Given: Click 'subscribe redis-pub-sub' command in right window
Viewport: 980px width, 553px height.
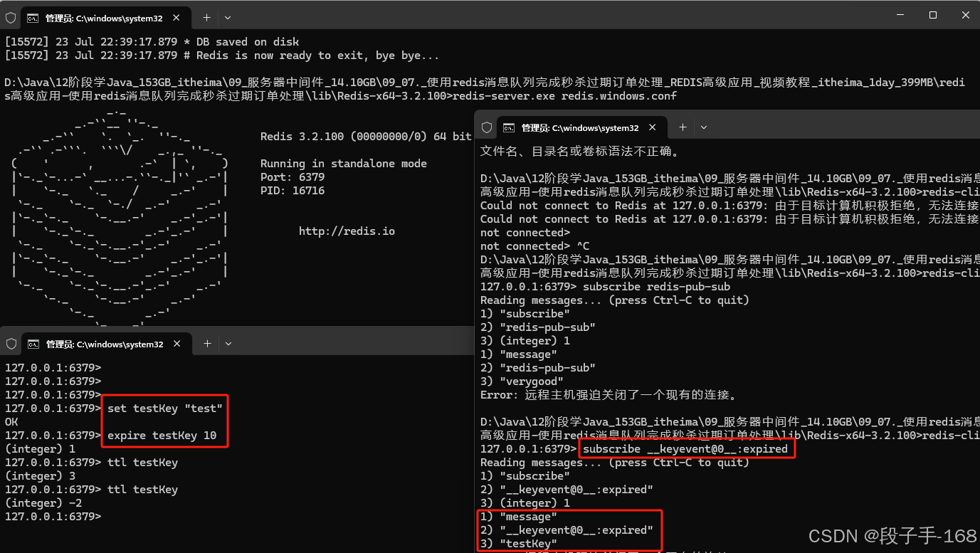Looking at the screenshot, I should coord(656,287).
